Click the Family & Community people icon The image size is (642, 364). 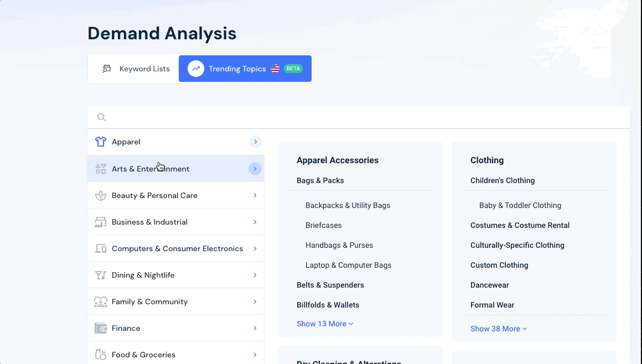(100, 301)
